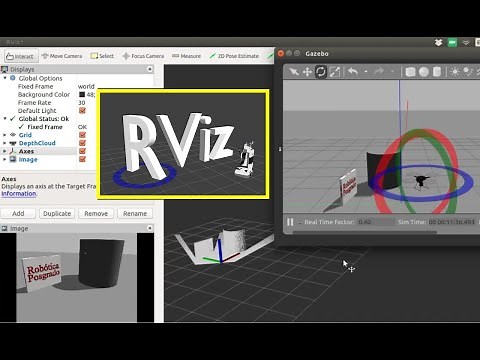Expand the Axes display node
480x360 pixels.
(5, 151)
